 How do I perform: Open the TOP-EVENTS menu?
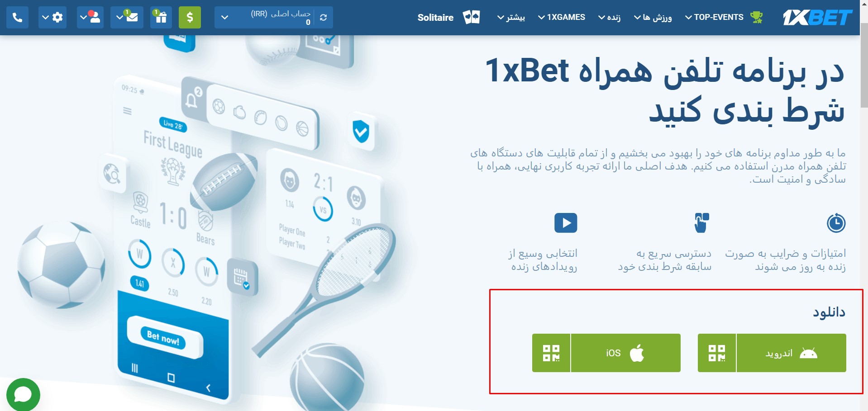(x=724, y=17)
